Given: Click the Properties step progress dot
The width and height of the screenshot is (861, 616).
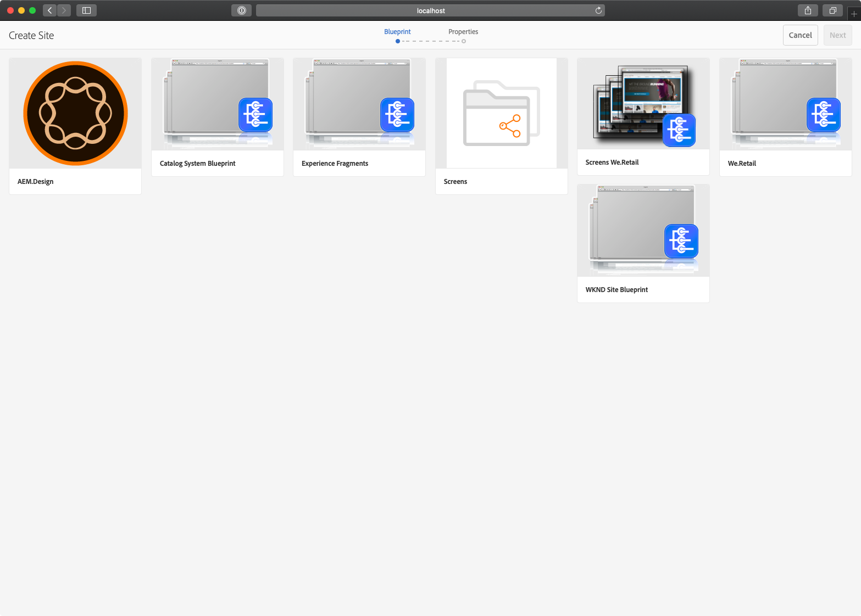Looking at the screenshot, I should pyautogui.click(x=464, y=41).
